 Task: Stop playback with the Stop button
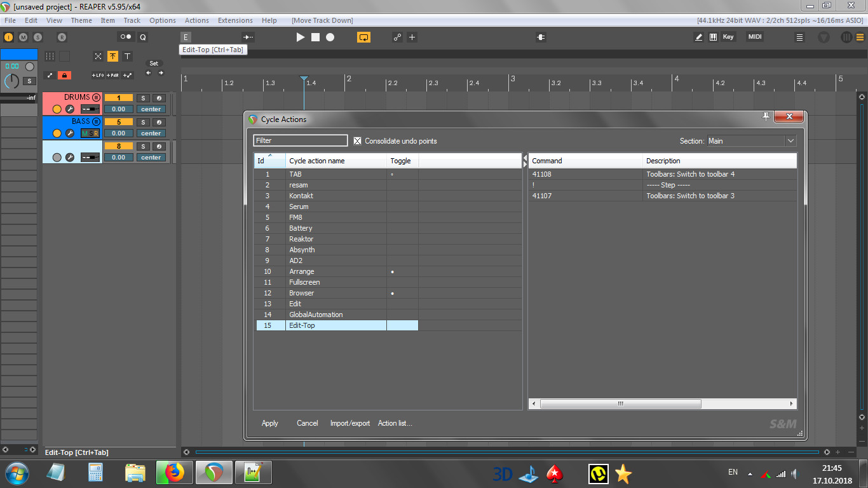click(315, 37)
